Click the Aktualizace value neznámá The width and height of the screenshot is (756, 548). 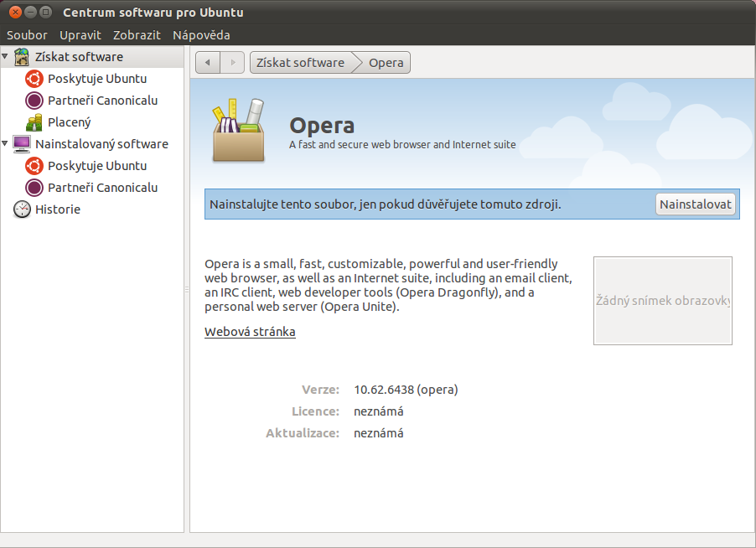[x=379, y=433]
